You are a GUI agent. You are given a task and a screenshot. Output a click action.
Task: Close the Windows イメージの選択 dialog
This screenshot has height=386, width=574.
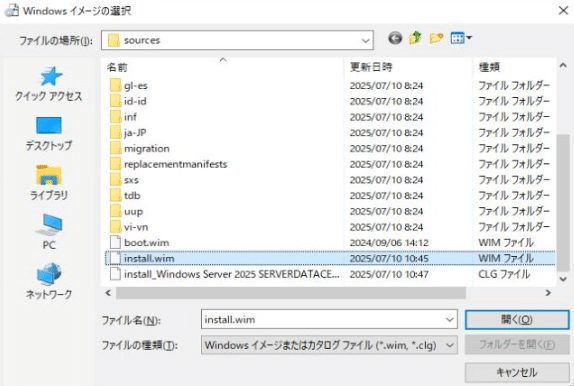[x=563, y=11]
